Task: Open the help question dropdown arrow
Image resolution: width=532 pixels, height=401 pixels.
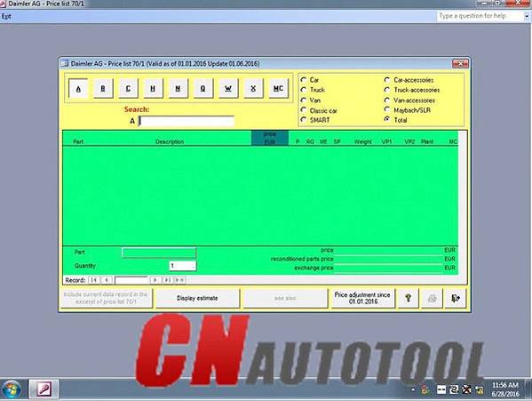Action: pos(527,16)
